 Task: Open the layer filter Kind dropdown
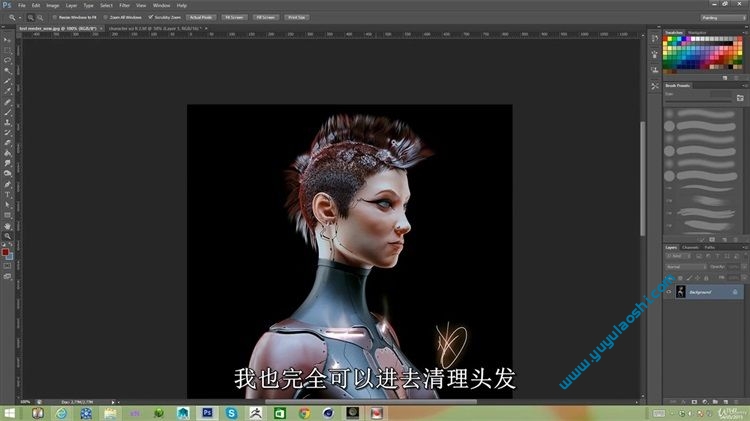coord(677,256)
